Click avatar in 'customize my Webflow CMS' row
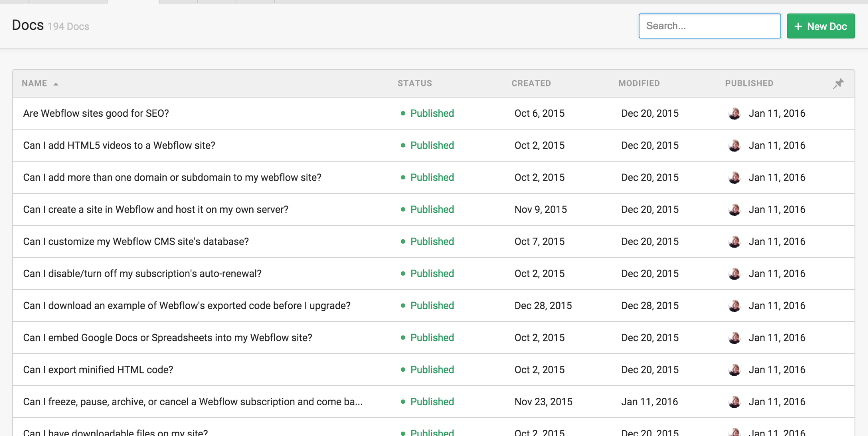Viewport: 868px width, 436px height. [x=734, y=241]
